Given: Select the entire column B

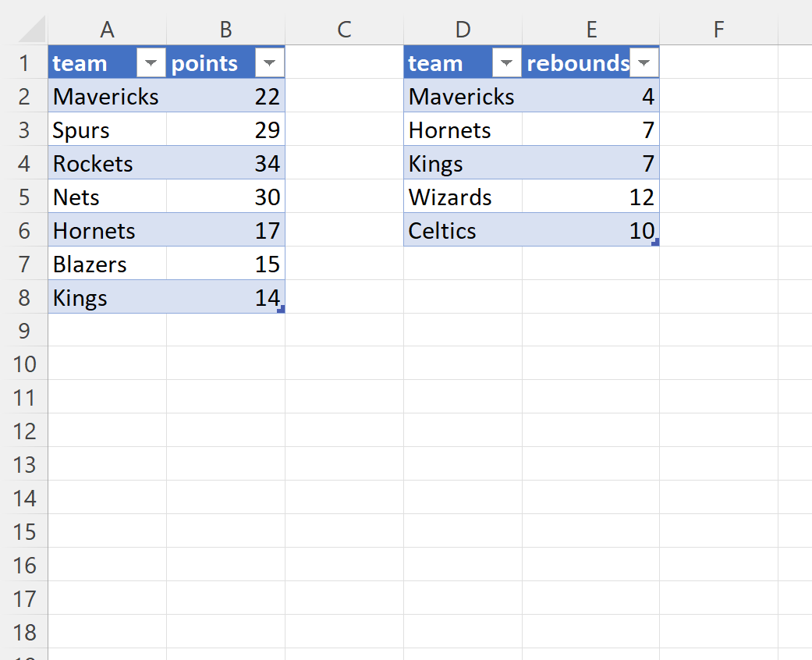Looking at the screenshot, I should (x=225, y=29).
